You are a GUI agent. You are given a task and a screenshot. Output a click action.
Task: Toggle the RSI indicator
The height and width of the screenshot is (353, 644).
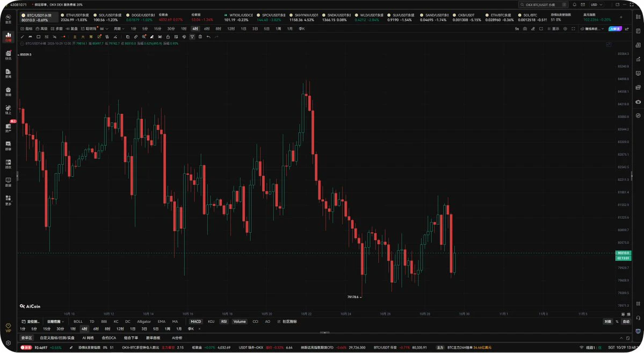[x=224, y=321]
